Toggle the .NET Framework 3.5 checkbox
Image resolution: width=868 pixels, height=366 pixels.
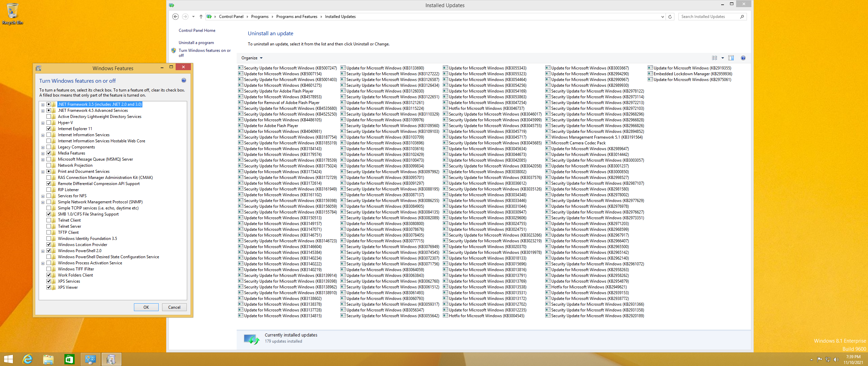[x=48, y=104]
